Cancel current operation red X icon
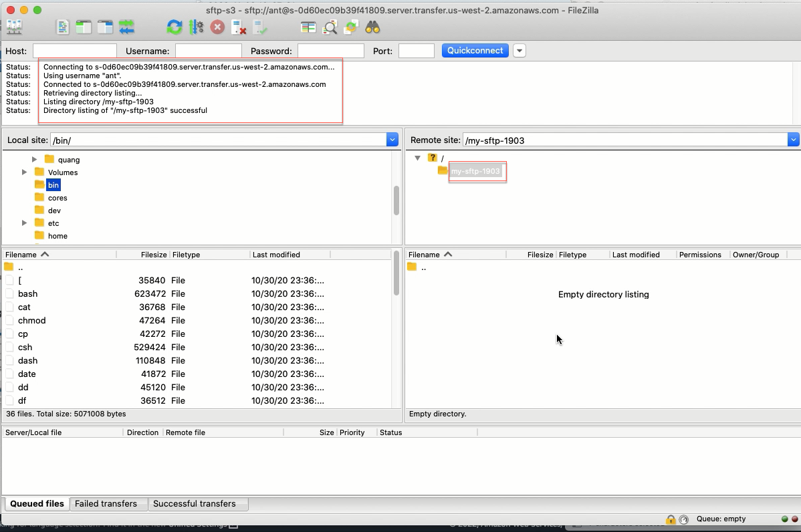This screenshot has width=801, height=532. pyautogui.click(x=217, y=27)
